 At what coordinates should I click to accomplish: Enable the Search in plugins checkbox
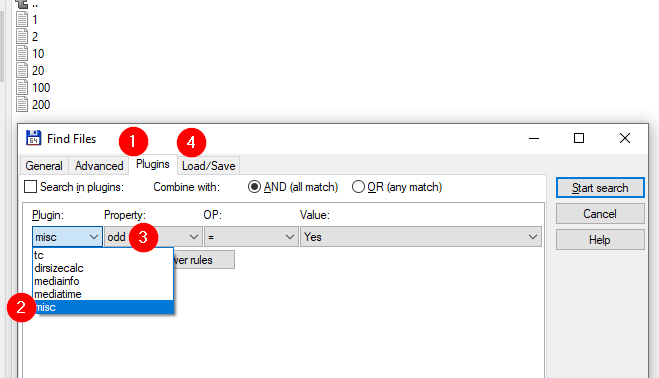point(30,187)
